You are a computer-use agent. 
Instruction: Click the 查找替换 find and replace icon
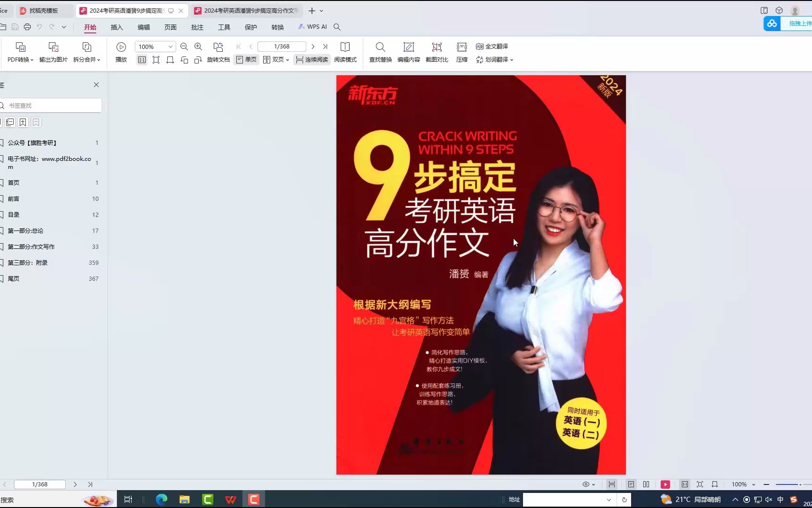pos(380,52)
